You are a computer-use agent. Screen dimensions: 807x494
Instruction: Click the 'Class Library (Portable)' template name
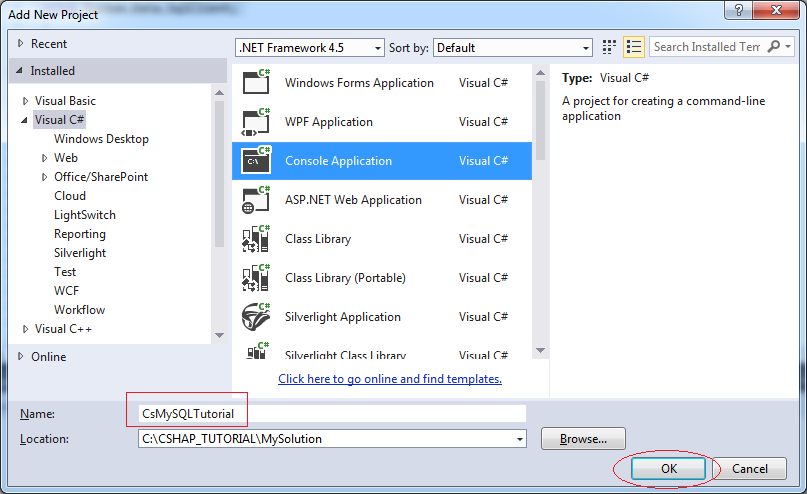[x=345, y=278]
